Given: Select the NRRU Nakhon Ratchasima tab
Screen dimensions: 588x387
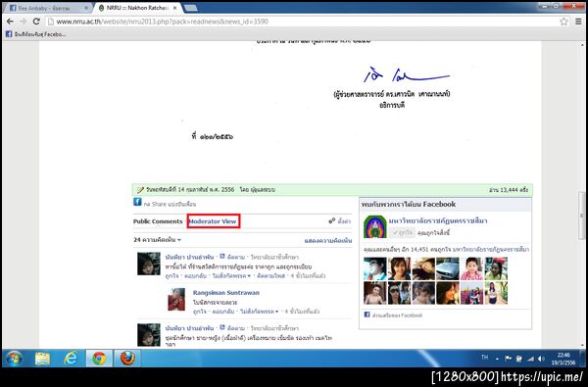Looking at the screenshot, I should (x=137, y=8).
